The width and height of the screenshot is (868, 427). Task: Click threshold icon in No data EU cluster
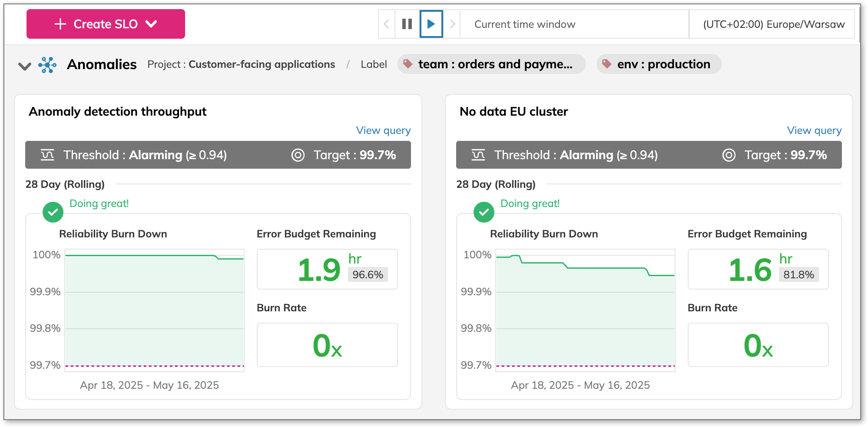[x=478, y=155]
